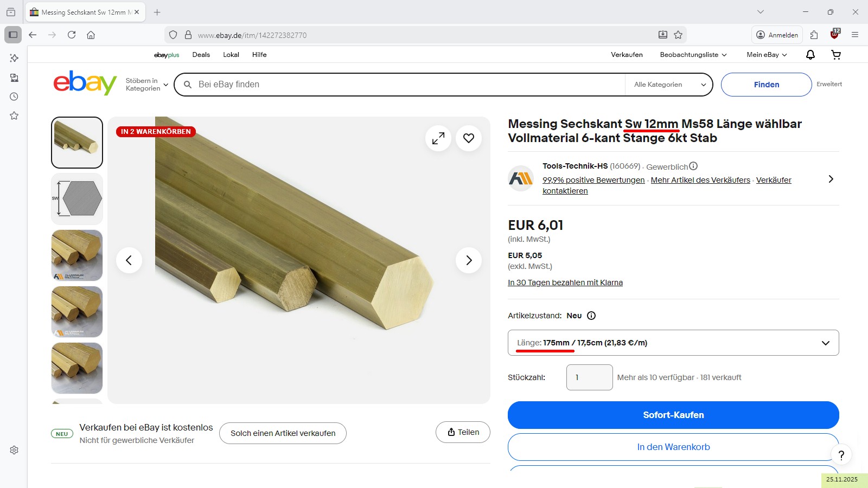The height and width of the screenshot is (488, 868).
Task: Open the eBay shopping cart
Action: pyautogui.click(x=836, y=55)
